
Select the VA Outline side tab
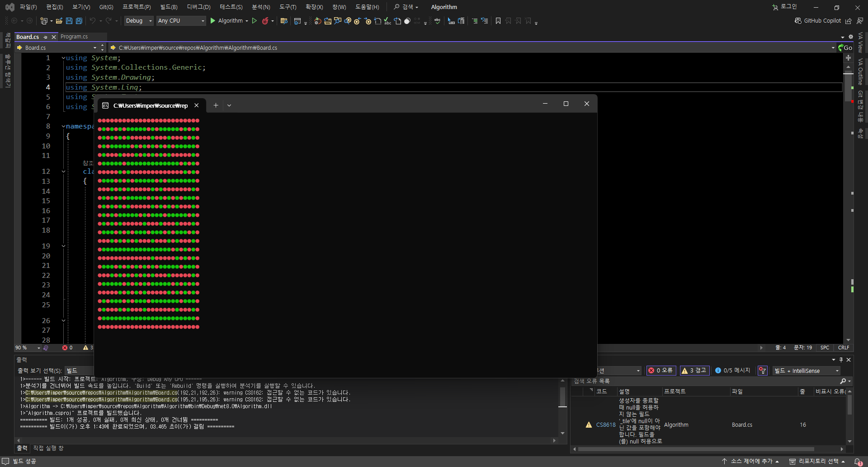coord(860,71)
